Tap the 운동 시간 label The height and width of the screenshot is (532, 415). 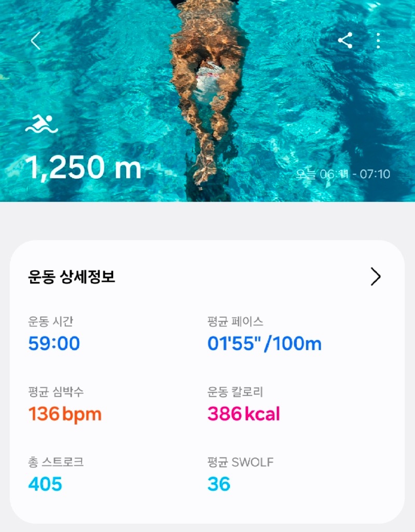[x=51, y=321]
